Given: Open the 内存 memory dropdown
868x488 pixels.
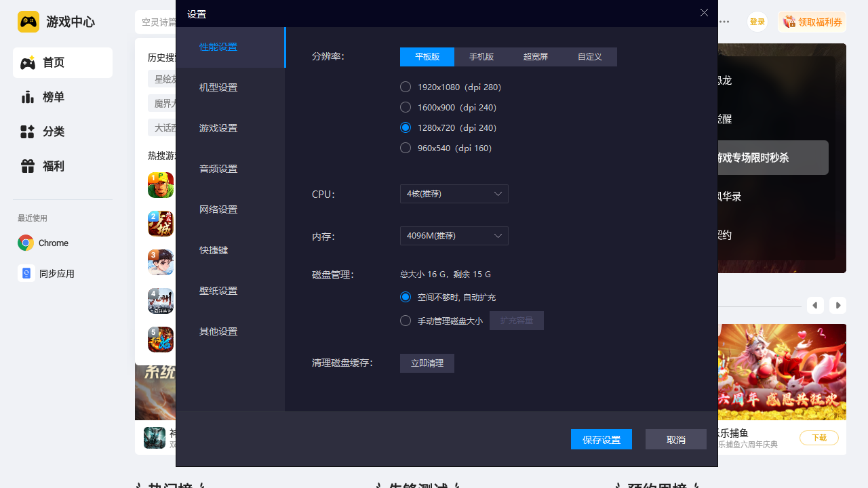Looking at the screenshot, I should 454,236.
